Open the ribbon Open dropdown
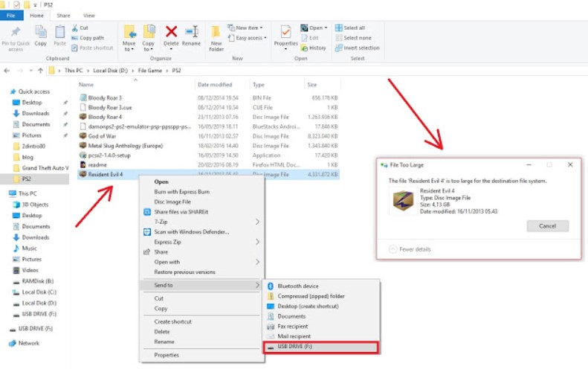The height and width of the screenshot is (369, 588). click(314, 28)
